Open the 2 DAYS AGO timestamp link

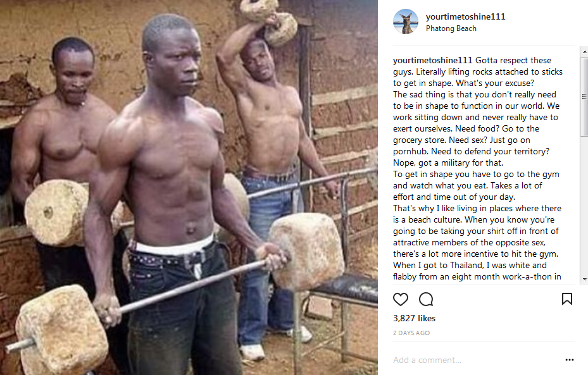(x=411, y=333)
